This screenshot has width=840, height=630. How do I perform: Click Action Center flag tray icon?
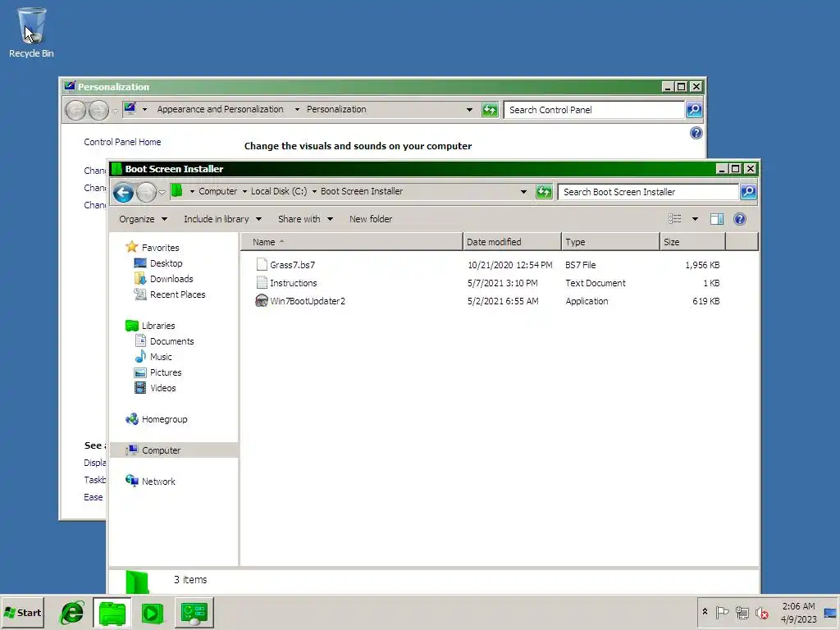pos(722,612)
